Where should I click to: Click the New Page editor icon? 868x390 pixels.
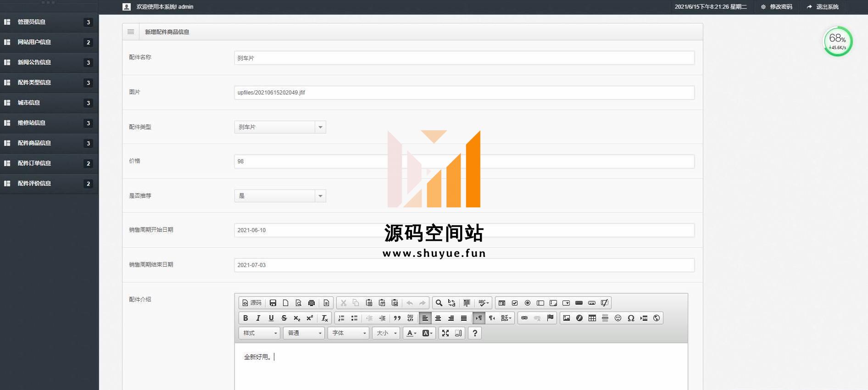pyautogui.click(x=286, y=303)
